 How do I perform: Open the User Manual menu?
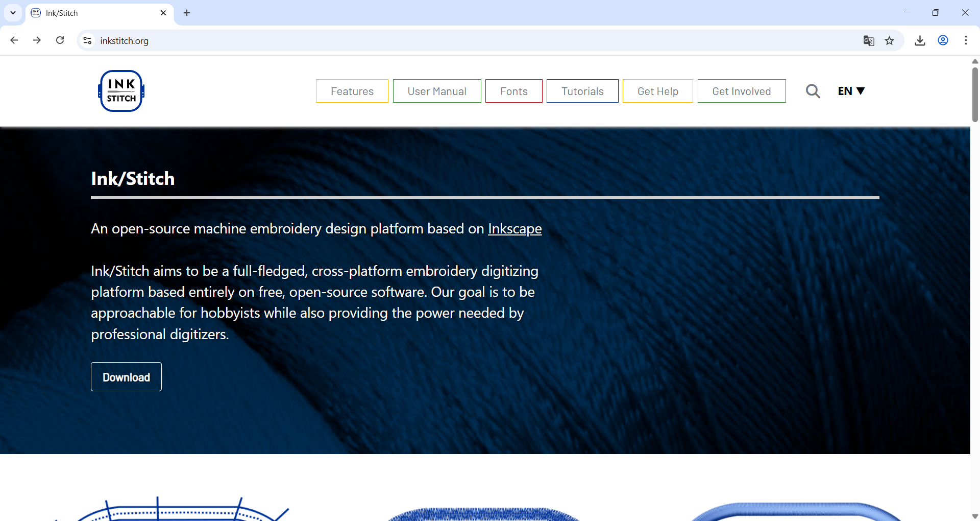[x=437, y=91]
